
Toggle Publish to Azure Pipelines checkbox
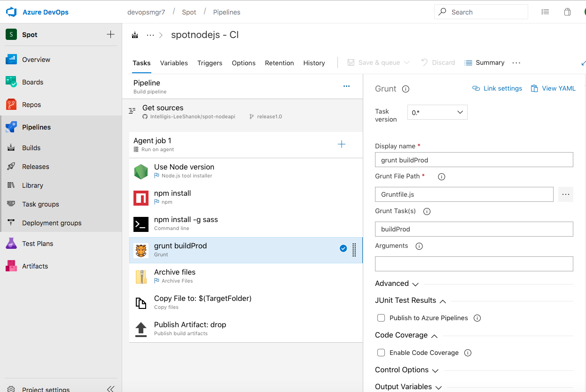[x=381, y=318]
